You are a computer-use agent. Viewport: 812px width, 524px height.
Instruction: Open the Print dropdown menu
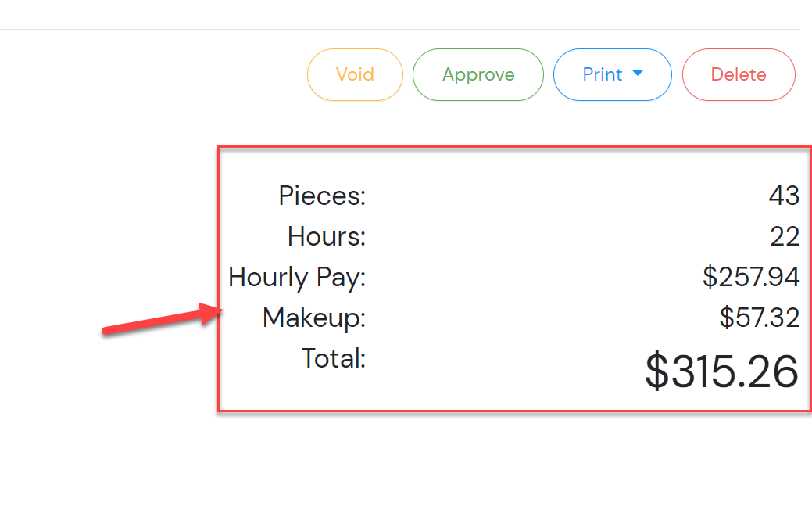[x=603, y=75]
